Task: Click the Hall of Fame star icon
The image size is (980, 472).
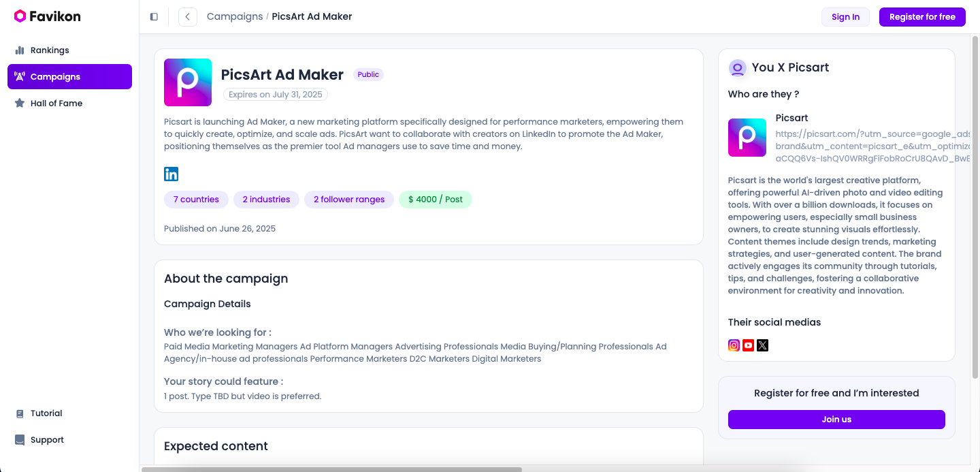Action: click(20, 104)
